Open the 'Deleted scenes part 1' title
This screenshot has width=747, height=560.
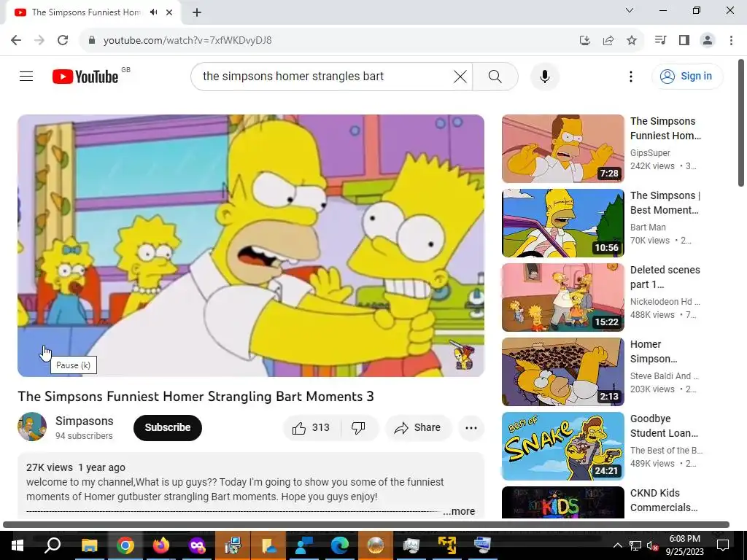coord(665,277)
